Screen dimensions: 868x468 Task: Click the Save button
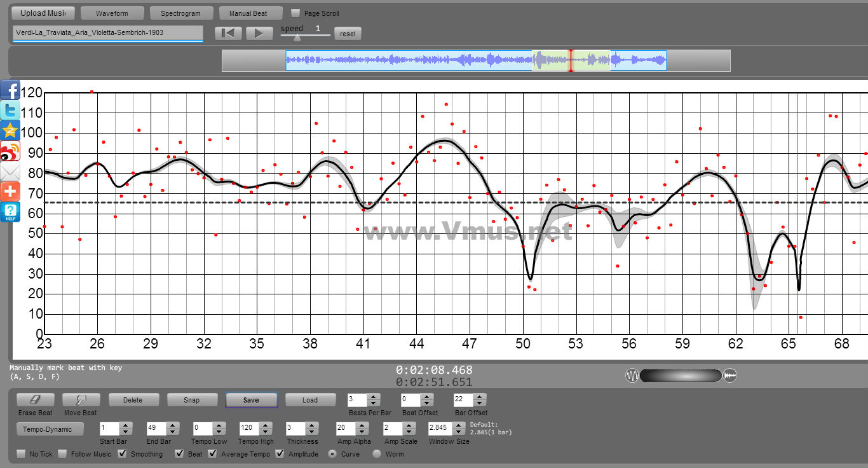[251, 400]
